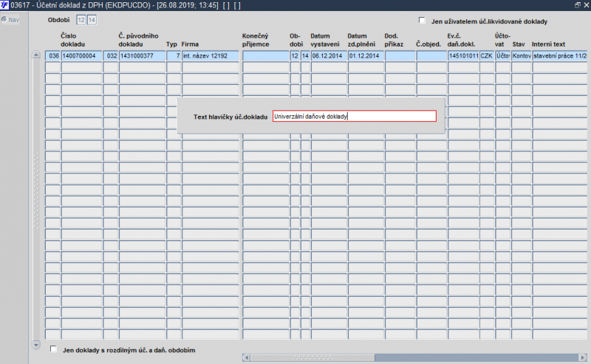This screenshot has height=364, width=591.
Task: Click the horizontal scrollbar left arrow
Action: tap(246, 357)
